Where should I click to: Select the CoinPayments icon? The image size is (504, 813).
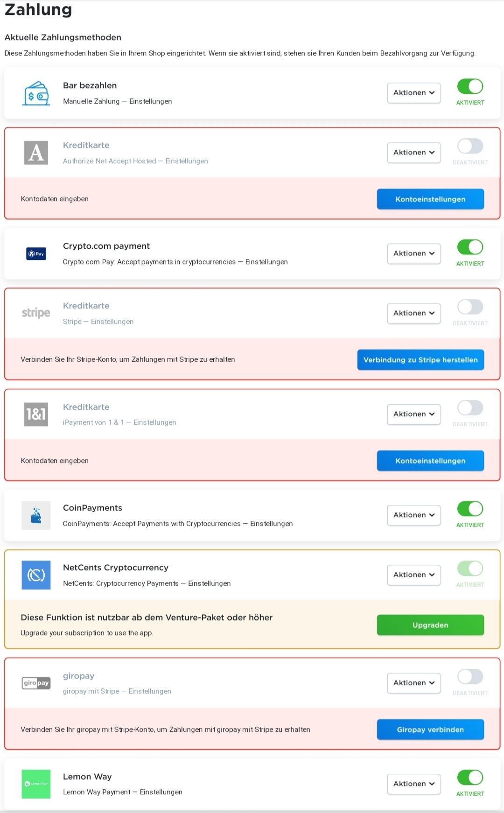click(x=36, y=515)
